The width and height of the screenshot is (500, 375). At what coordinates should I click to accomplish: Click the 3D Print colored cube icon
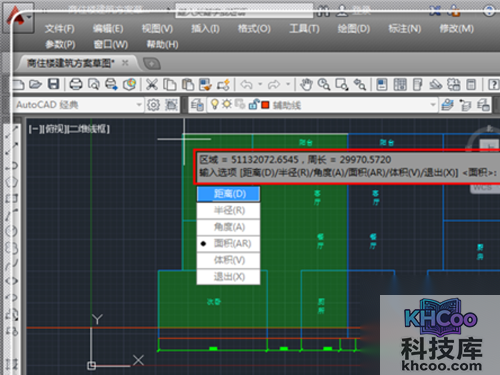click(129, 84)
